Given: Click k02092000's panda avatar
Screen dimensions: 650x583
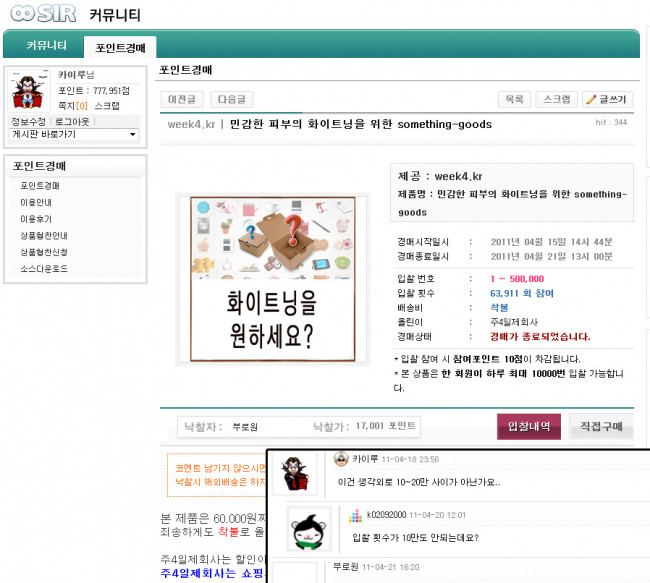Looking at the screenshot, I should click(x=309, y=530).
